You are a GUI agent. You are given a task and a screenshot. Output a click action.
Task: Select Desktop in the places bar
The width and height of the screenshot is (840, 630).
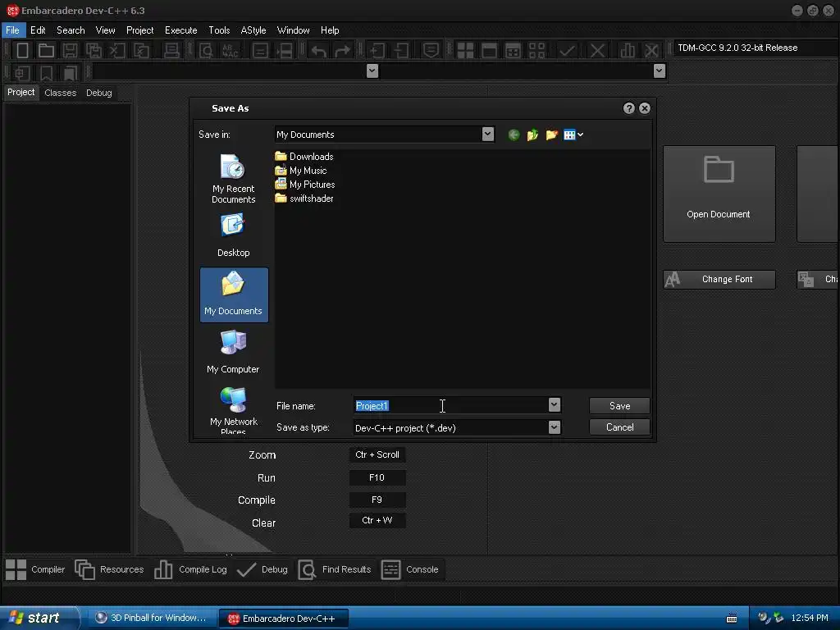(234, 235)
